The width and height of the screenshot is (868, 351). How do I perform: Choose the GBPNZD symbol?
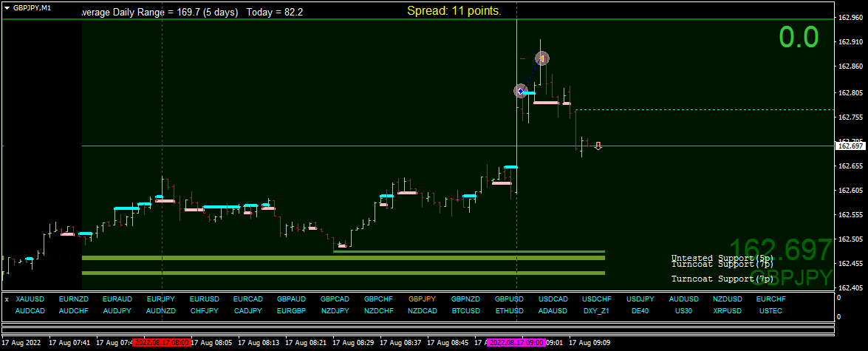pyautogui.click(x=466, y=299)
